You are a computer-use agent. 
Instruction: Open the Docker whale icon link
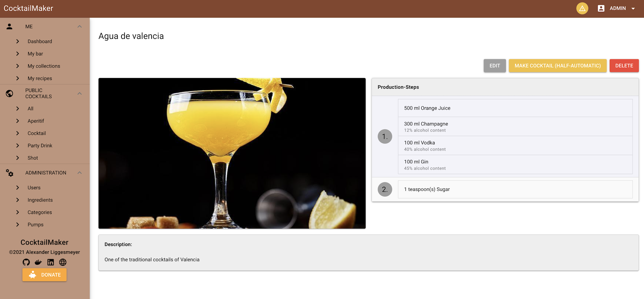point(38,262)
